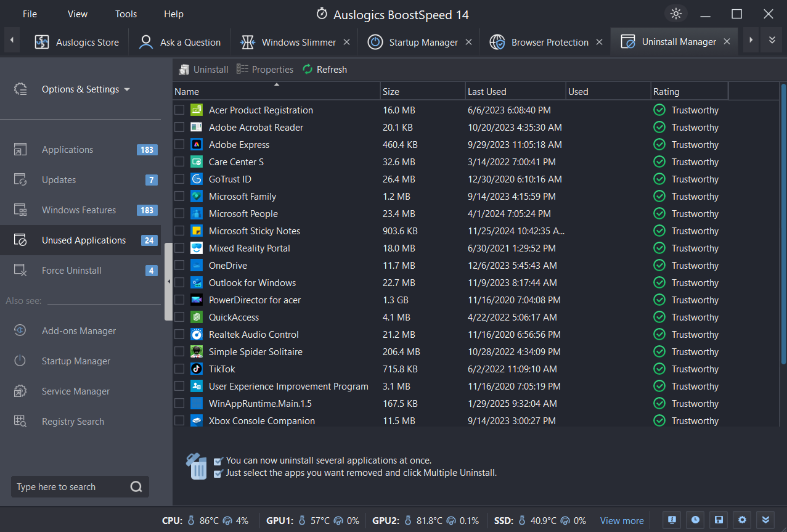Check the checkbox next to OneDrive
The width and height of the screenshot is (787, 532).
pyautogui.click(x=179, y=265)
